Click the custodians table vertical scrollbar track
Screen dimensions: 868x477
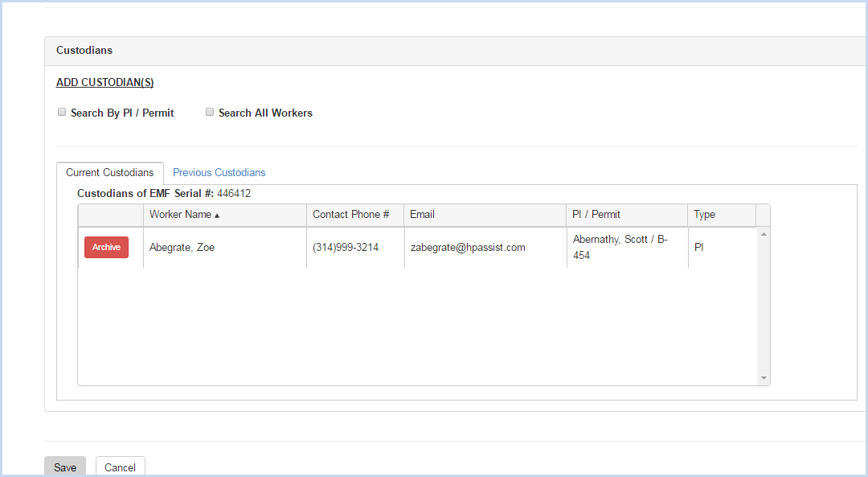[764, 306]
